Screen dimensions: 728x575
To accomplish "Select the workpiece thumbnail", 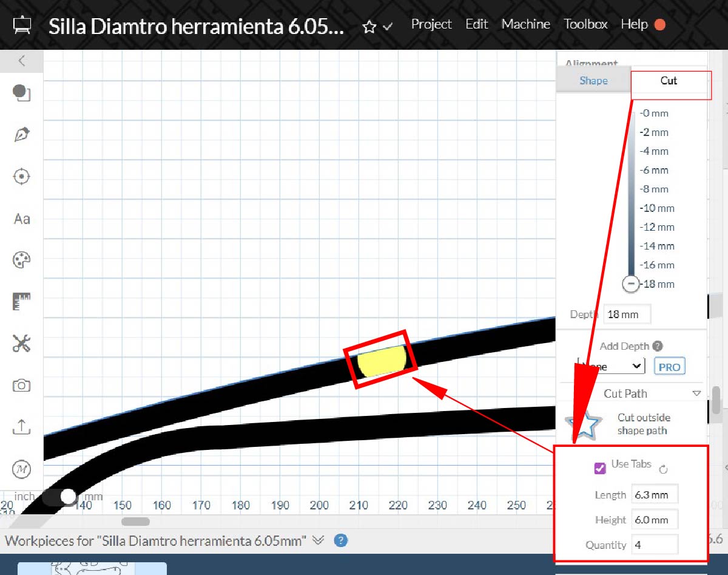I will 92,568.
